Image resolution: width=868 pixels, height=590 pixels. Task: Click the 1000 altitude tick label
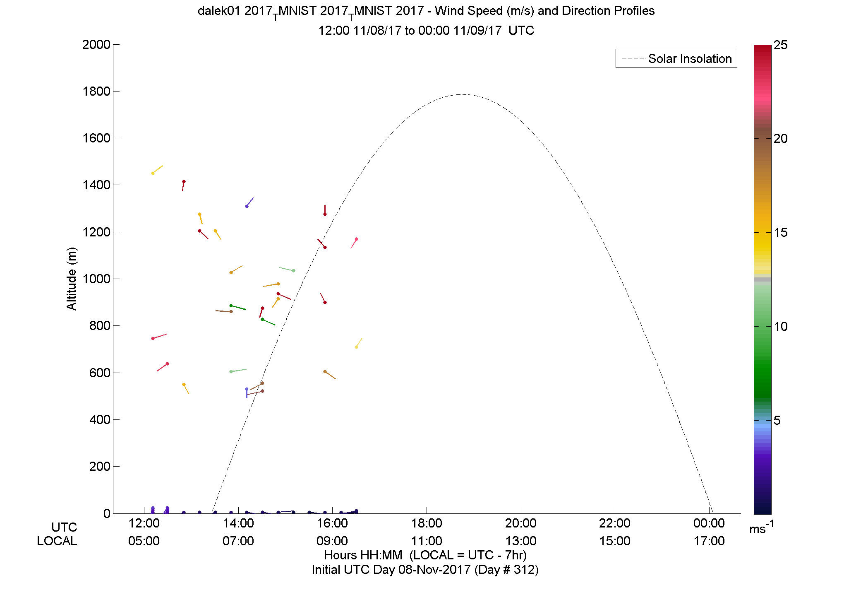(x=96, y=279)
